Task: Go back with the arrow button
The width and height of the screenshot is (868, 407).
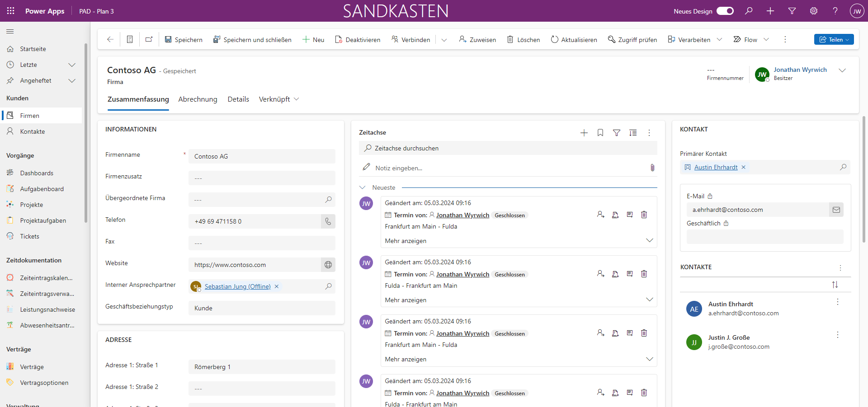Action: (x=110, y=39)
